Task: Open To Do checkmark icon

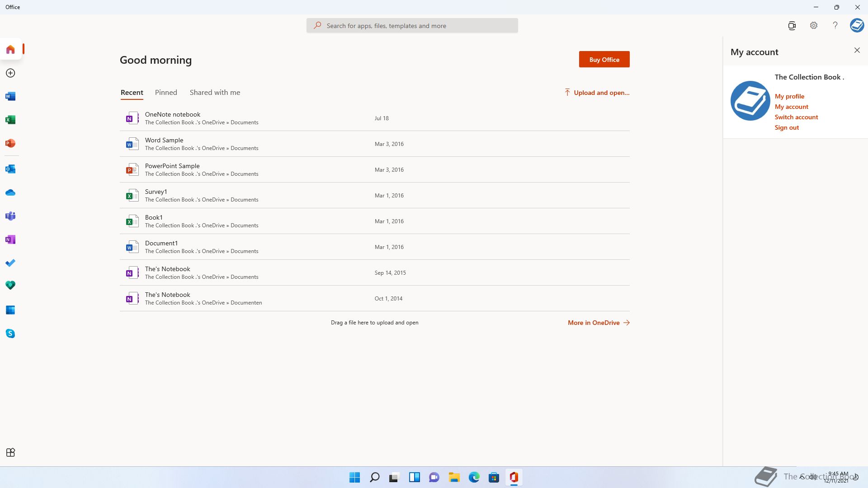Action: (x=10, y=263)
